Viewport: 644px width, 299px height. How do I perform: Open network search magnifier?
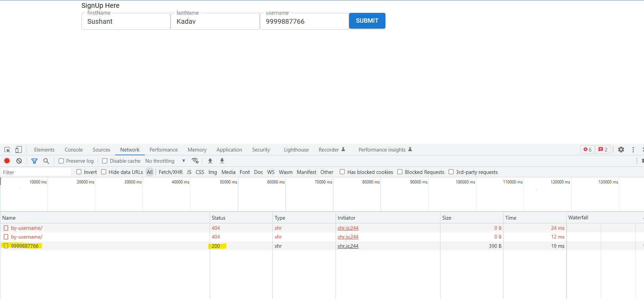point(46,161)
